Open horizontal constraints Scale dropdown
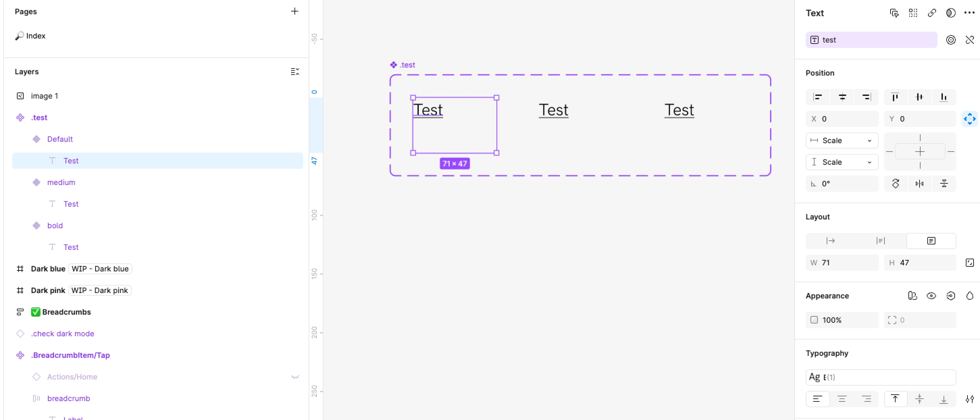The width and height of the screenshot is (980, 420). coord(842,140)
